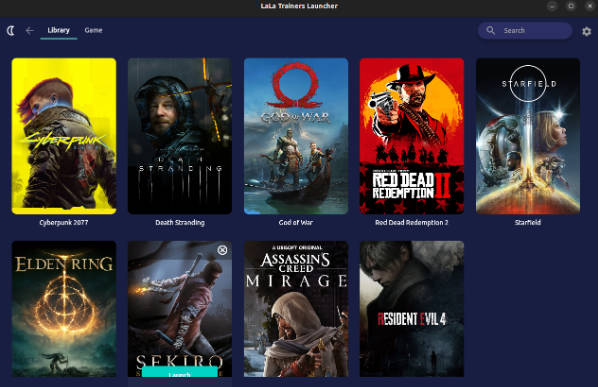Go back using the left arrow icon
This screenshot has height=387, width=598.
pyautogui.click(x=30, y=31)
